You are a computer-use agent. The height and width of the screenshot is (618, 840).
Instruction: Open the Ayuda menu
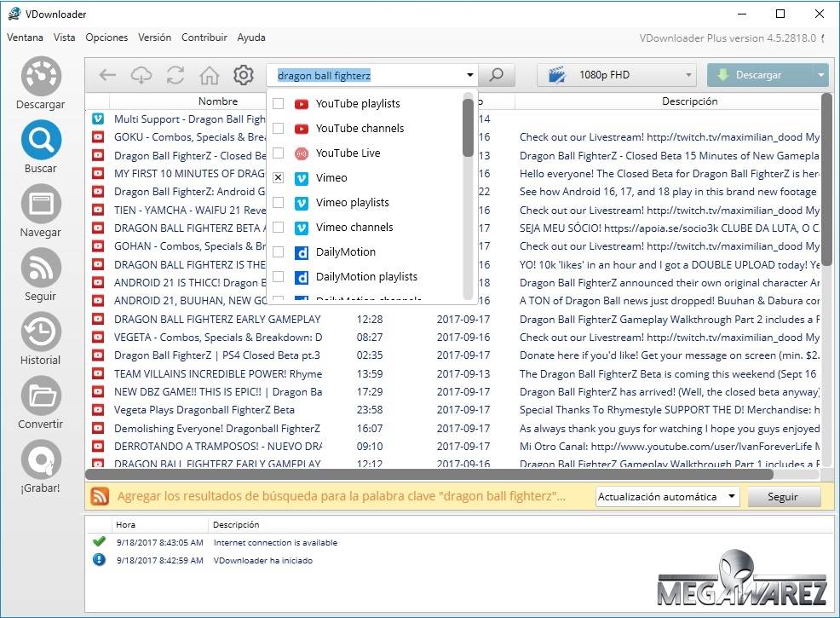pyautogui.click(x=251, y=38)
